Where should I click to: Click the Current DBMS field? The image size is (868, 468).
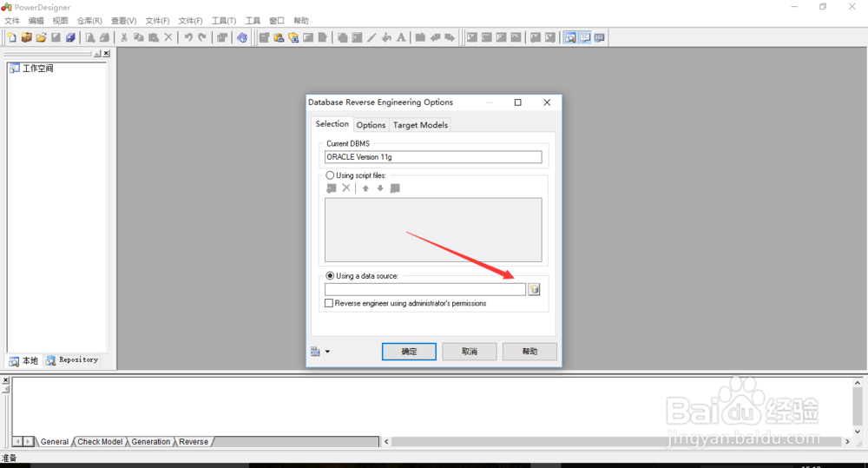(x=433, y=157)
